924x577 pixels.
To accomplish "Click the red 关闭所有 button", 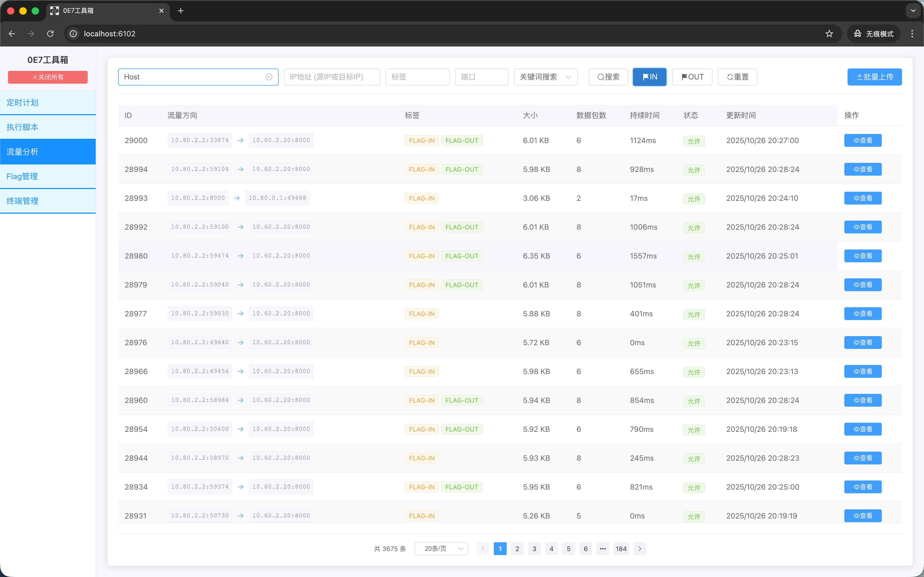I will pos(48,77).
